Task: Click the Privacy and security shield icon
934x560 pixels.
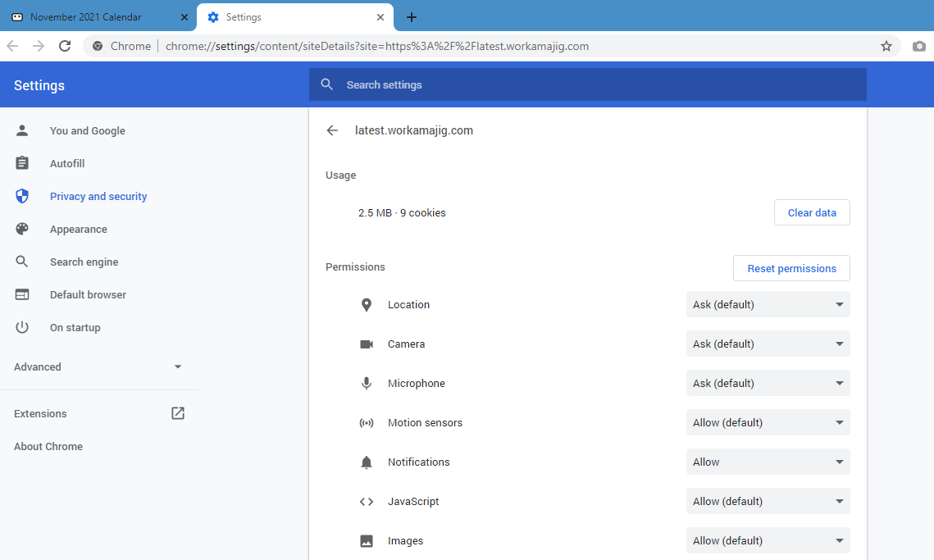Action: [22, 196]
